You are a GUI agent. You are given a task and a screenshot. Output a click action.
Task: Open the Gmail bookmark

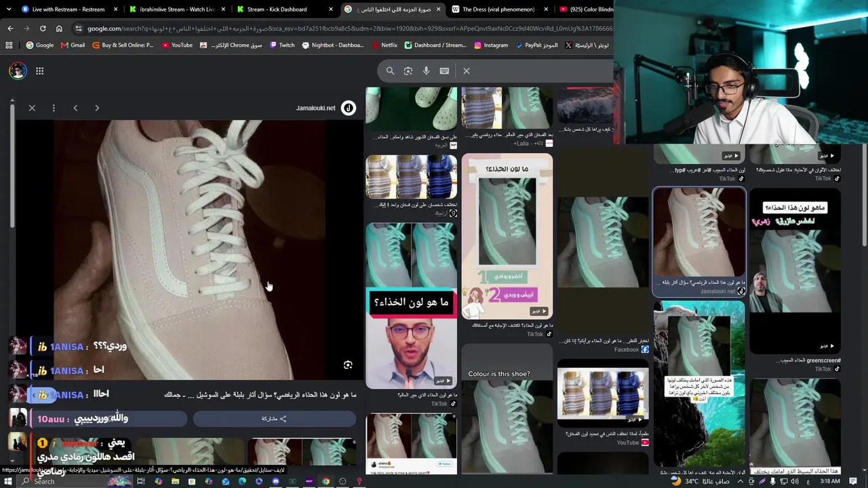(73, 45)
